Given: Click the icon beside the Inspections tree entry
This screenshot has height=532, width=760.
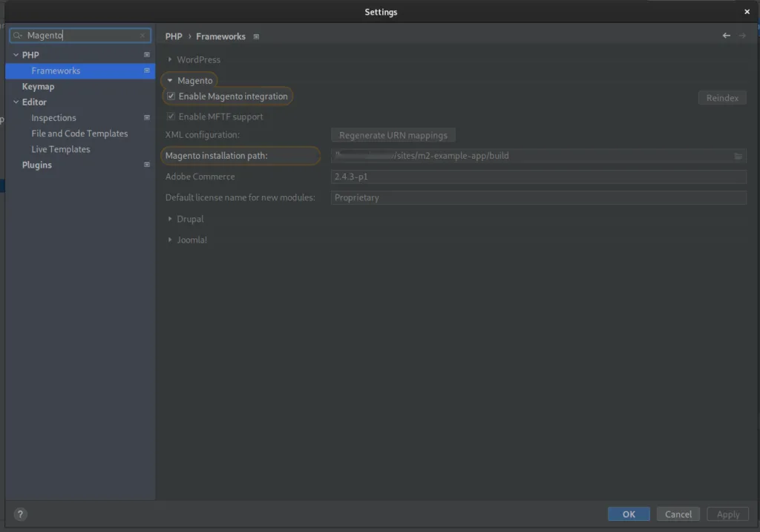Looking at the screenshot, I should coord(145,117).
